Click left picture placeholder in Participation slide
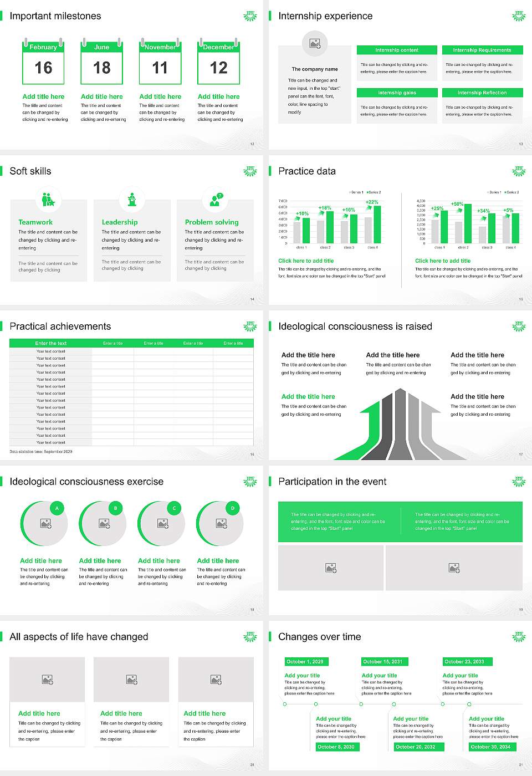 tap(331, 568)
